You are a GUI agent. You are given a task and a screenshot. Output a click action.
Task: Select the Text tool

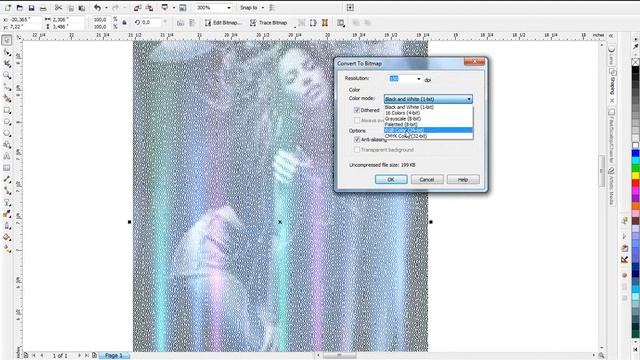click(x=7, y=156)
